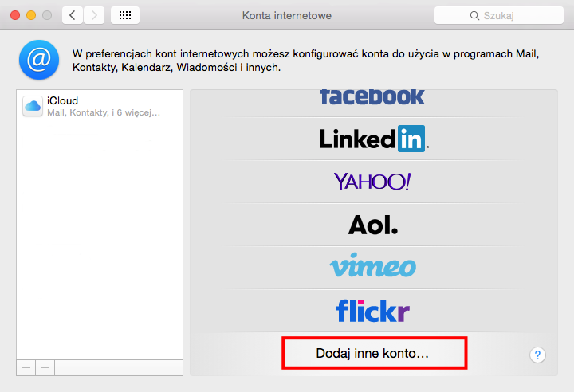Image resolution: width=574 pixels, height=392 pixels.
Task: Choose the Facebook account type
Action: pos(372,97)
